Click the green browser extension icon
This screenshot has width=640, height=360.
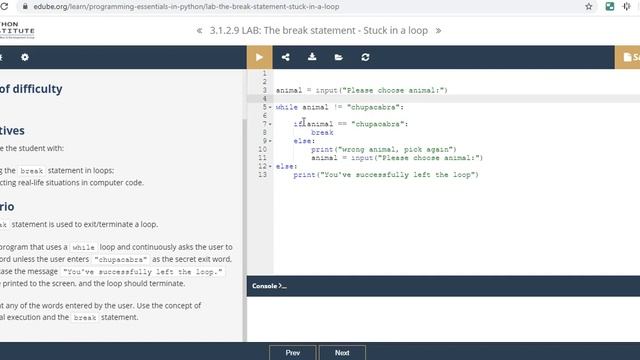coord(610,7)
